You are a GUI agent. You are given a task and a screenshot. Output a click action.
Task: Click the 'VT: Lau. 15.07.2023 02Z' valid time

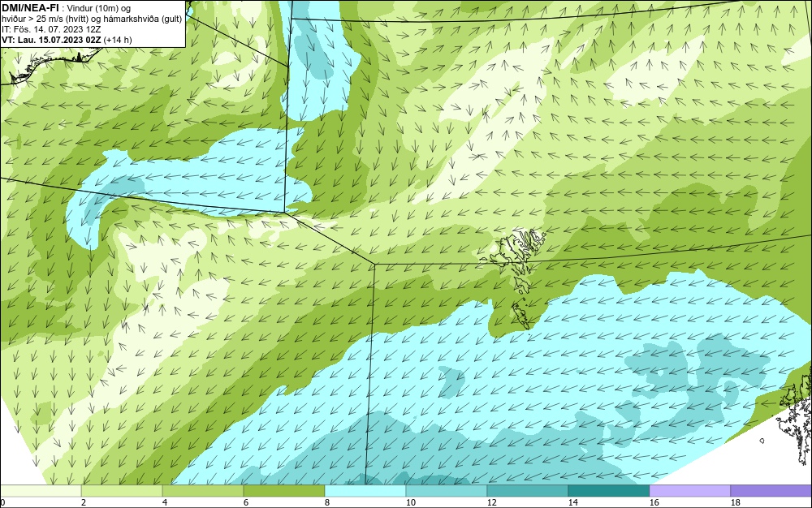tap(52, 40)
